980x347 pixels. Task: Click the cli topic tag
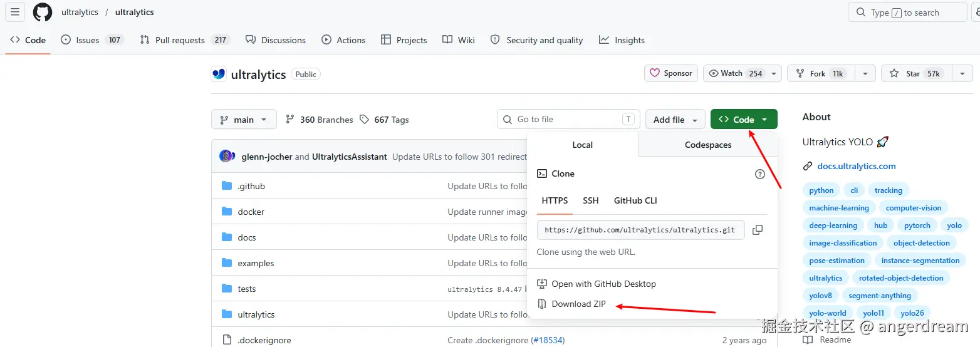855,190
